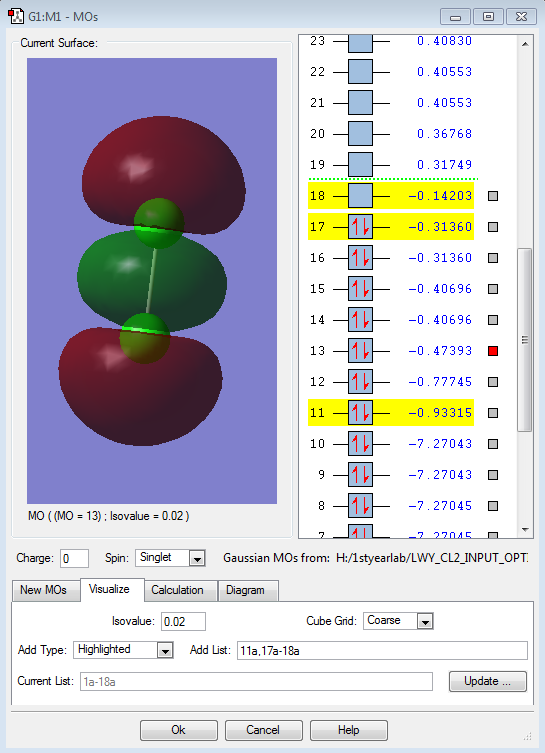The width and height of the screenshot is (545, 753).
Task: Toggle the red surface marker for MO 13
Action: (493, 351)
